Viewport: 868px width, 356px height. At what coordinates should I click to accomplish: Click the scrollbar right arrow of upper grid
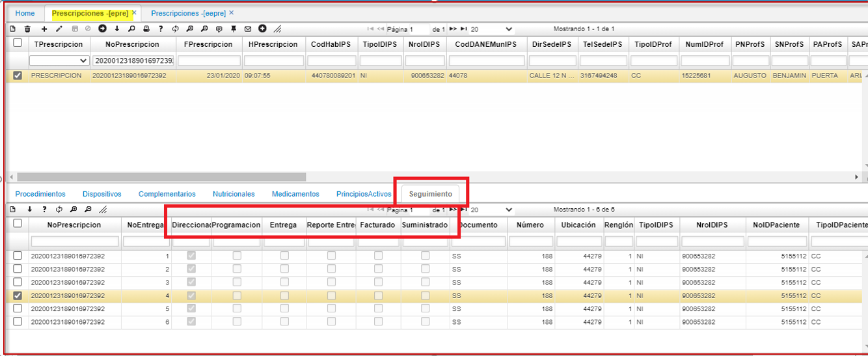856,177
